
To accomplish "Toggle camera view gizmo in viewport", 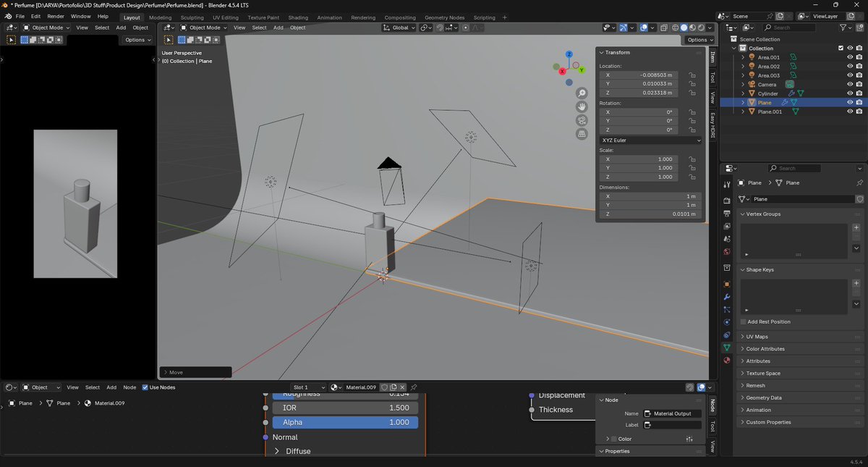I will click(x=582, y=120).
